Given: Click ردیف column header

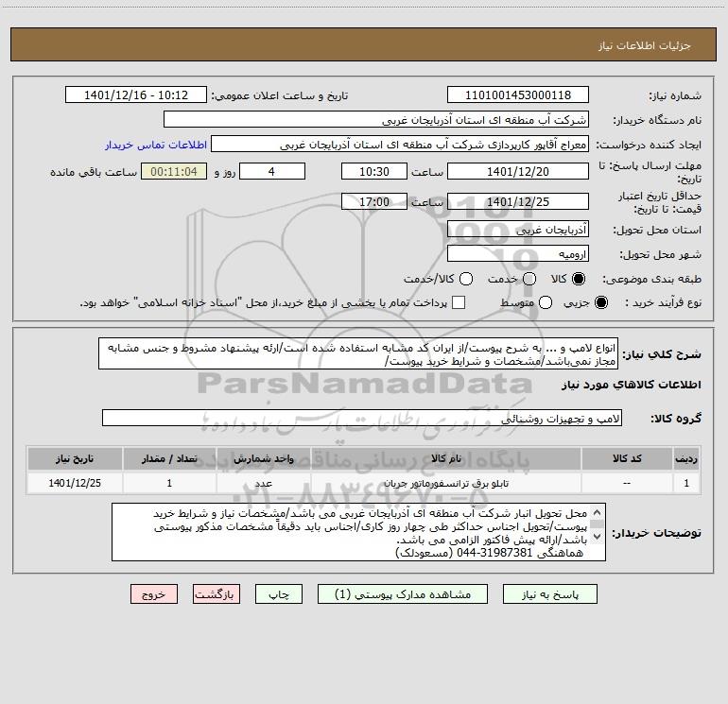Looking at the screenshot, I should coord(686,458).
